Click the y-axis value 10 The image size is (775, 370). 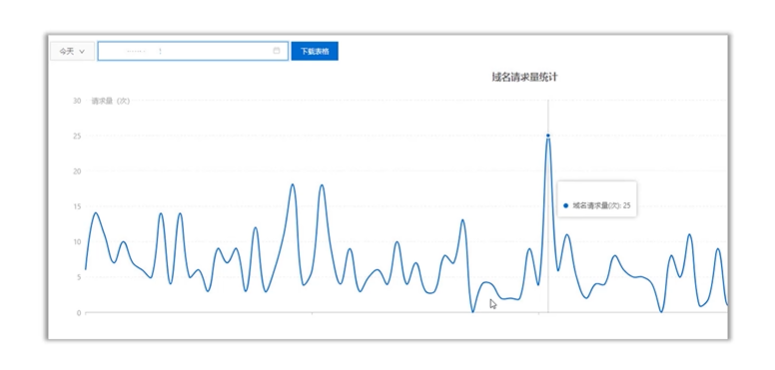point(77,242)
